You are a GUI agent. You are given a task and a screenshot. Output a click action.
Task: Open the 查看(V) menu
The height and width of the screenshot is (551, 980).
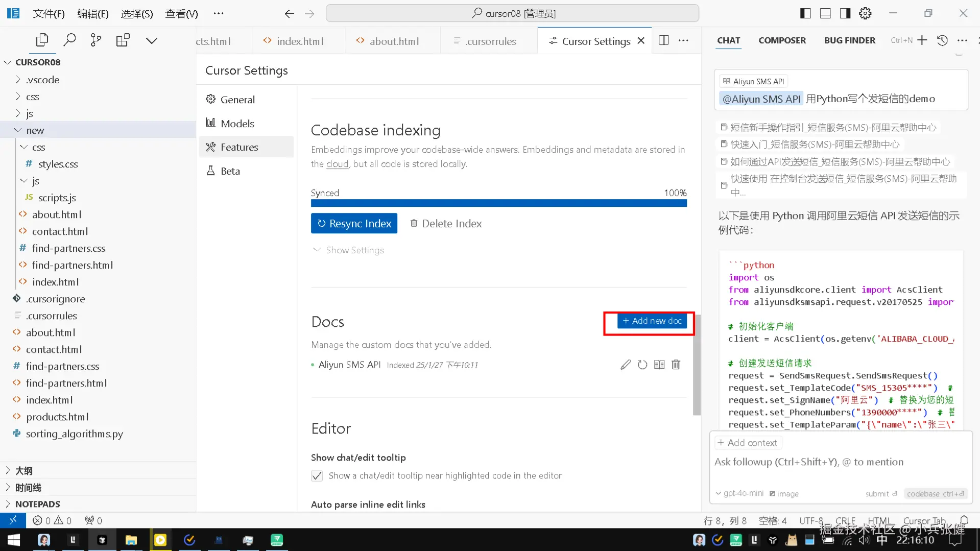pos(181,14)
